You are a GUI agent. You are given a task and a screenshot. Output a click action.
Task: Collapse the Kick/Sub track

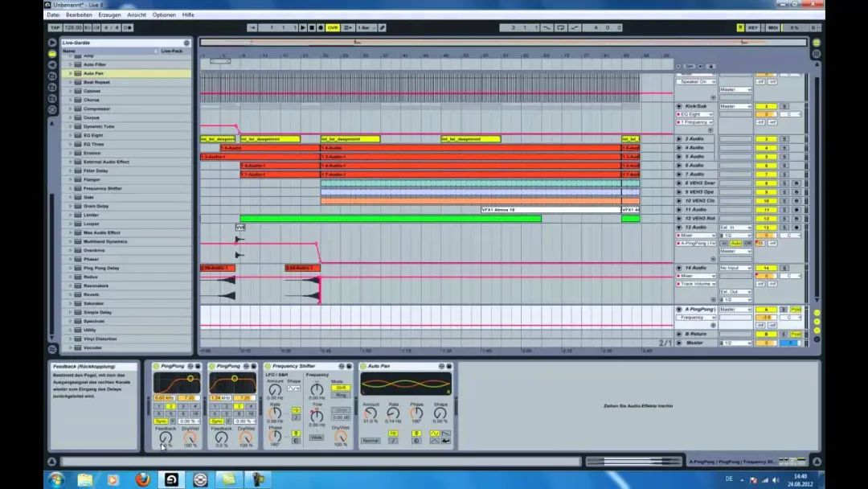[679, 106]
